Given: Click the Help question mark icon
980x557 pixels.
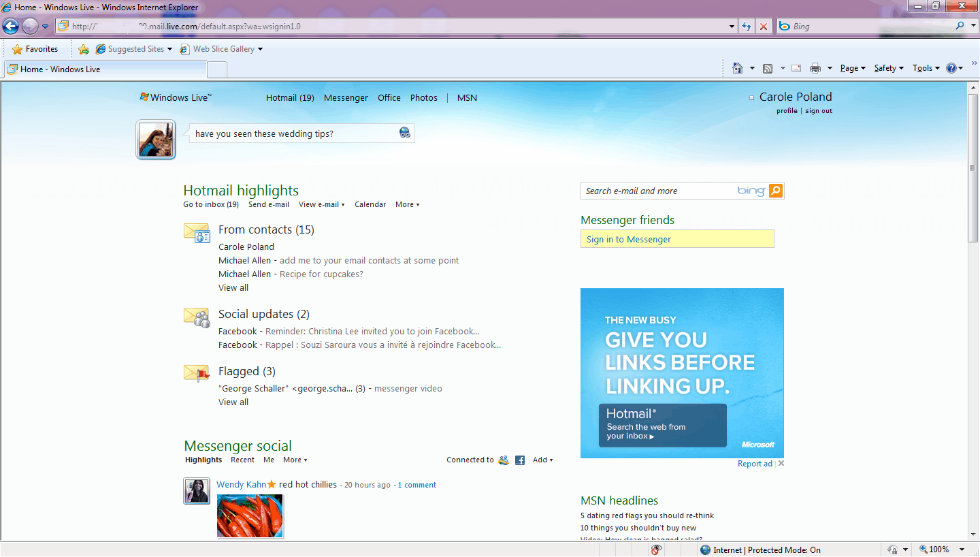Looking at the screenshot, I should (951, 68).
